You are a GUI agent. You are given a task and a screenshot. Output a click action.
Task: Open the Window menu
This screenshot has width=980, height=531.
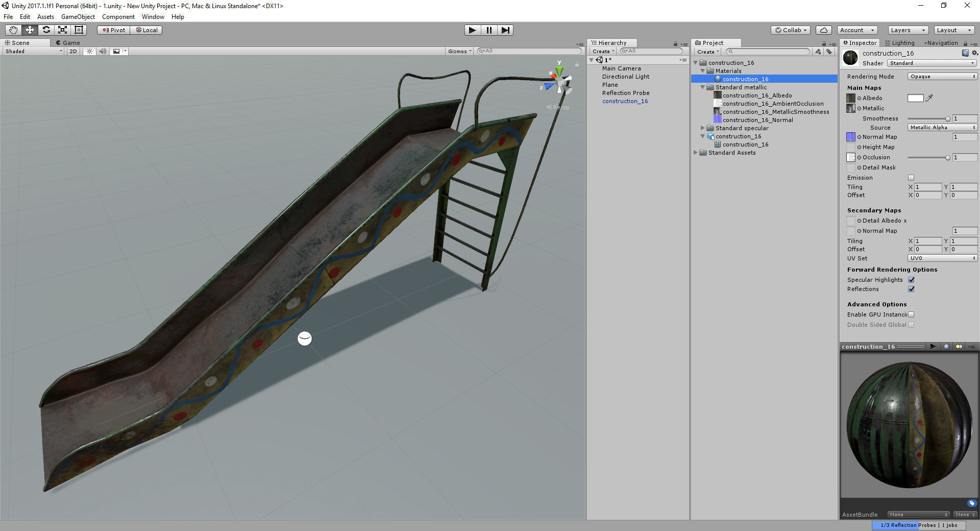pos(153,17)
